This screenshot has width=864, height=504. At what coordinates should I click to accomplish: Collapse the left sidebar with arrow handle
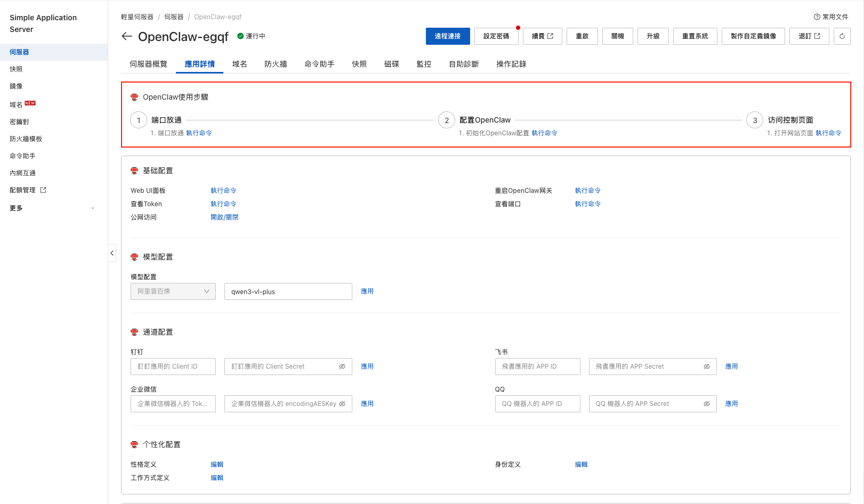click(x=112, y=253)
